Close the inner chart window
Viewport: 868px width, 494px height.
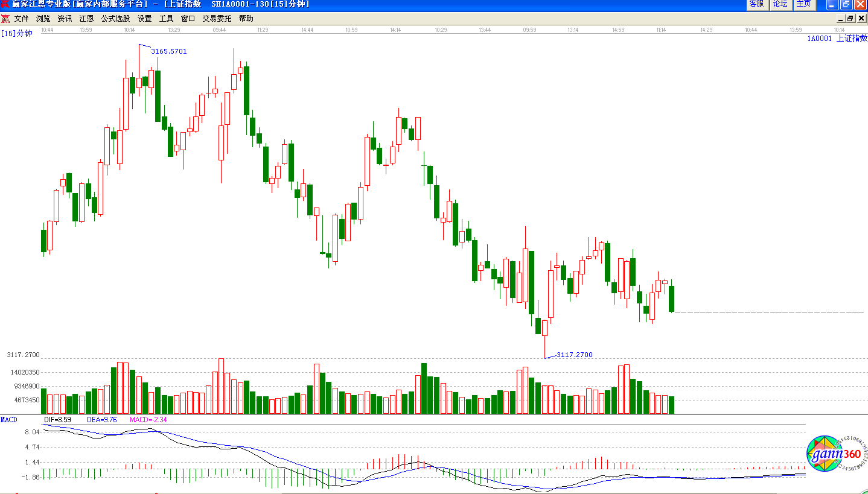pos(861,19)
